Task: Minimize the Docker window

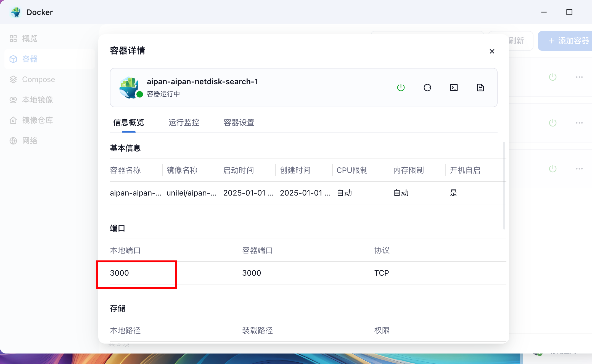Action: [x=544, y=12]
